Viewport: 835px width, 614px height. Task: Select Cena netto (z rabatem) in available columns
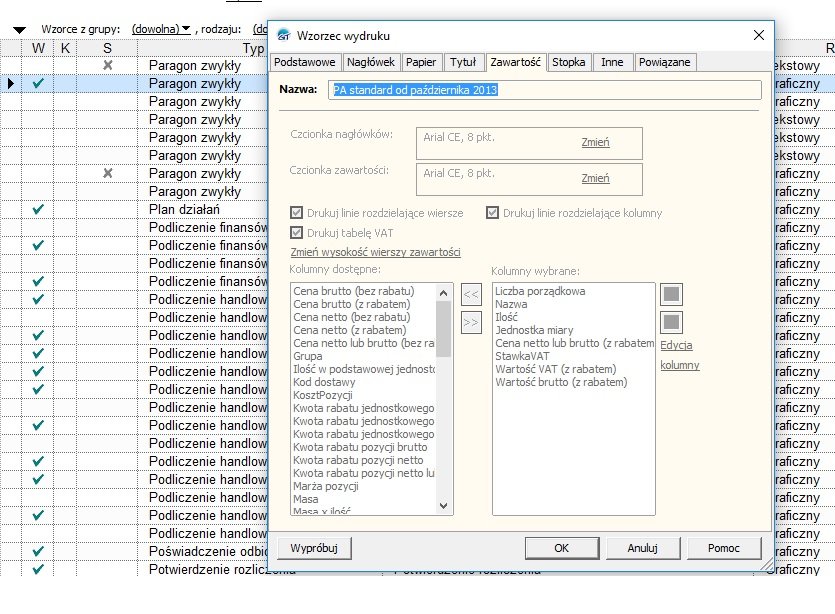pos(350,330)
